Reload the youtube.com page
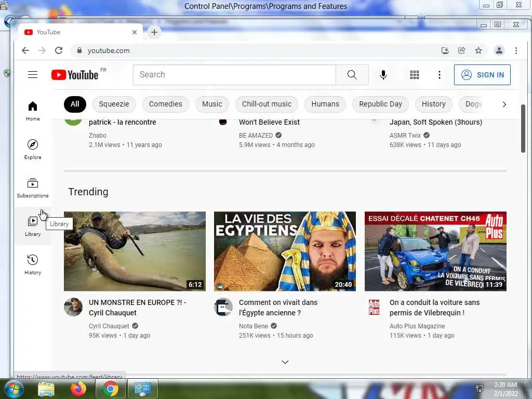The height and width of the screenshot is (399, 532). click(x=59, y=50)
